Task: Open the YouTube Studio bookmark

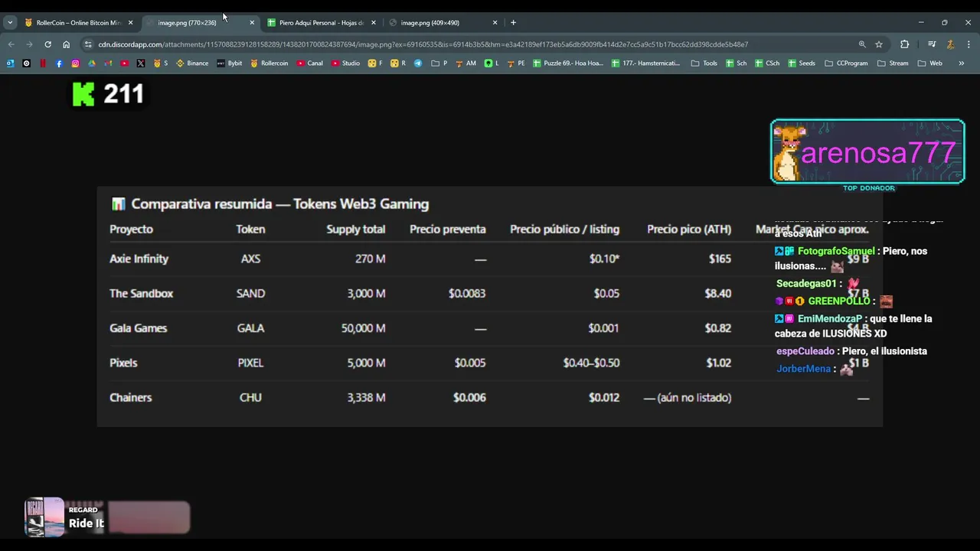Action: 346,64
